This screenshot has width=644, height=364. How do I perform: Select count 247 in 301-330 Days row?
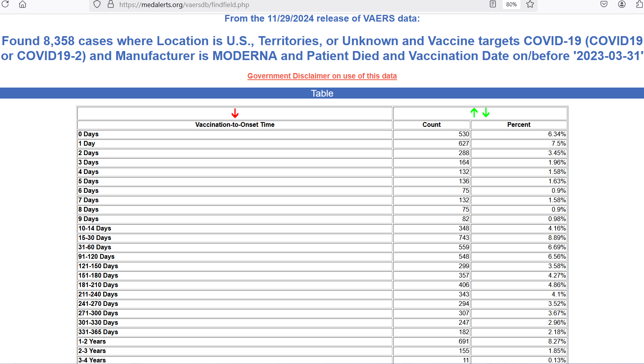(464, 322)
